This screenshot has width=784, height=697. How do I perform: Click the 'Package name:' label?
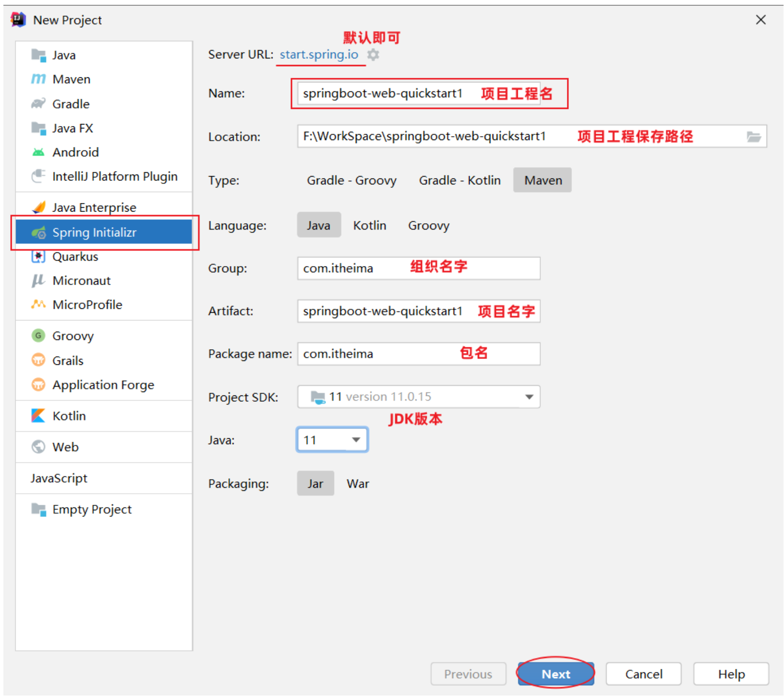click(250, 354)
